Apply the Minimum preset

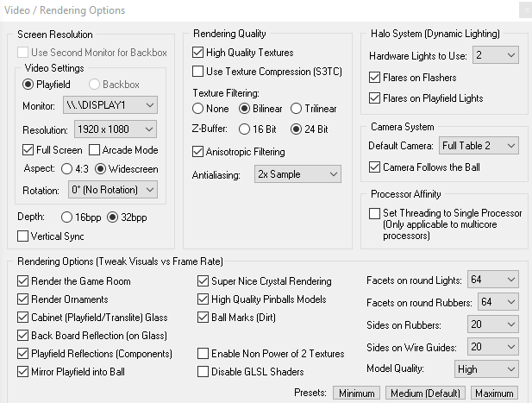coord(357,393)
